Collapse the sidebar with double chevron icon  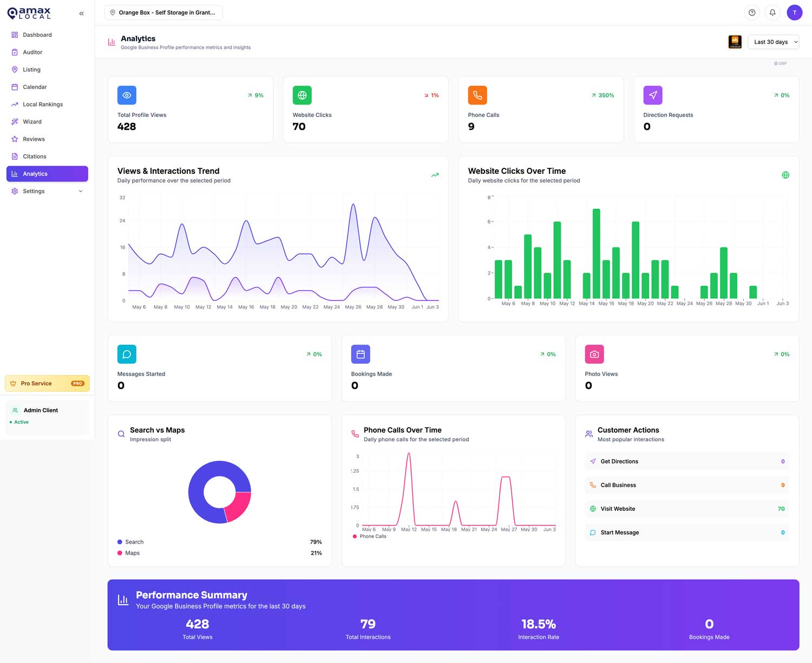(81, 14)
